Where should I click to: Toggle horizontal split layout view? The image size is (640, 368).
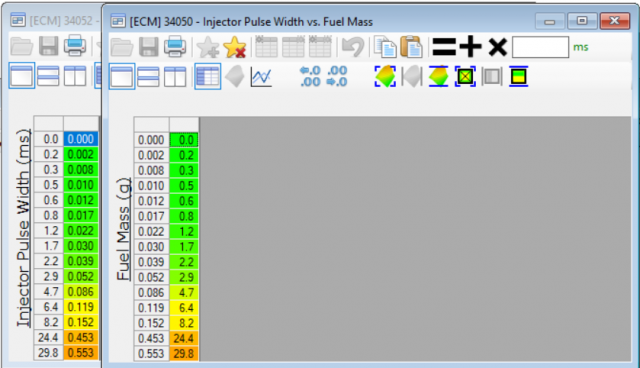pyautogui.click(x=149, y=76)
